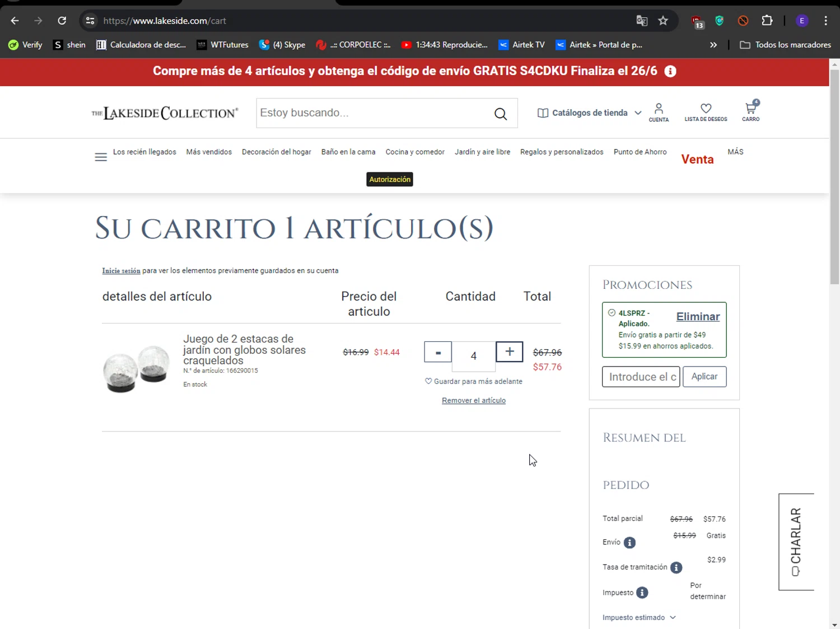This screenshot has height=629, width=840.
Task: Open the Jardín y aire libre menu
Action: 482,152
